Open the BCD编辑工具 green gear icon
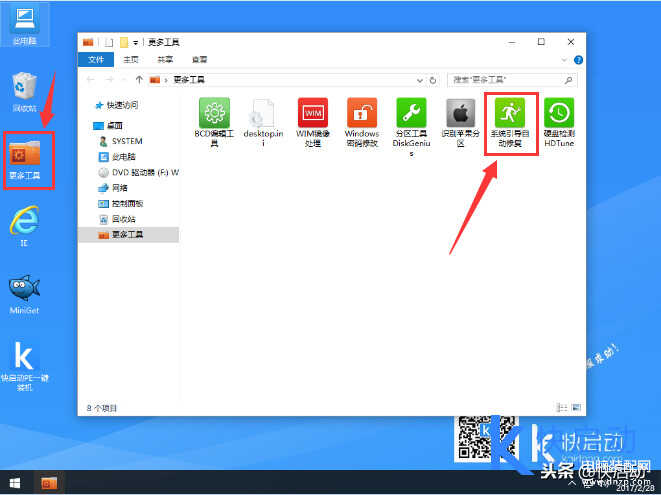The width and height of the screenshot is (661, 495). (x=214, y=122)
